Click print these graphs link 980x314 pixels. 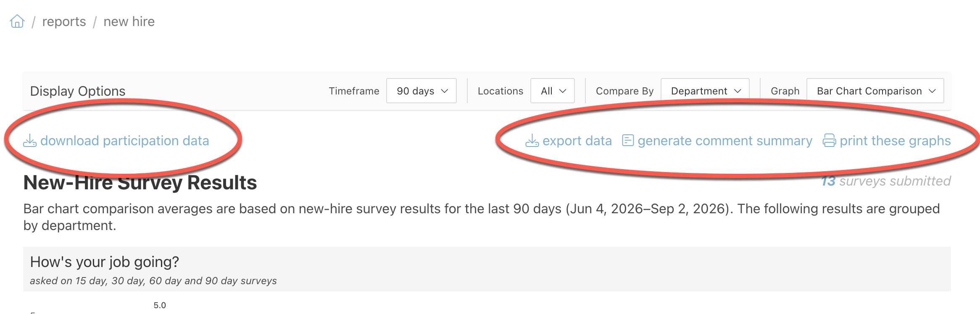coord(895,141)
